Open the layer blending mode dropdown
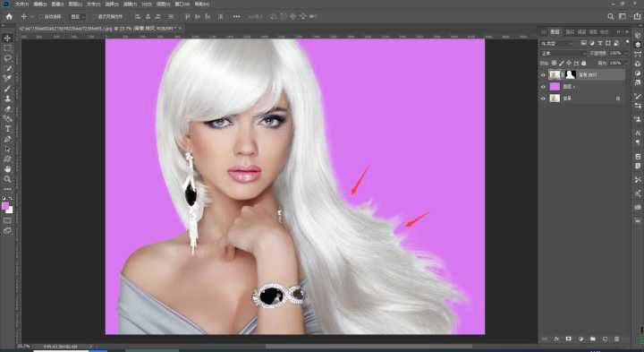The height and width of the screenshot is (352, 644). point(563,54)
